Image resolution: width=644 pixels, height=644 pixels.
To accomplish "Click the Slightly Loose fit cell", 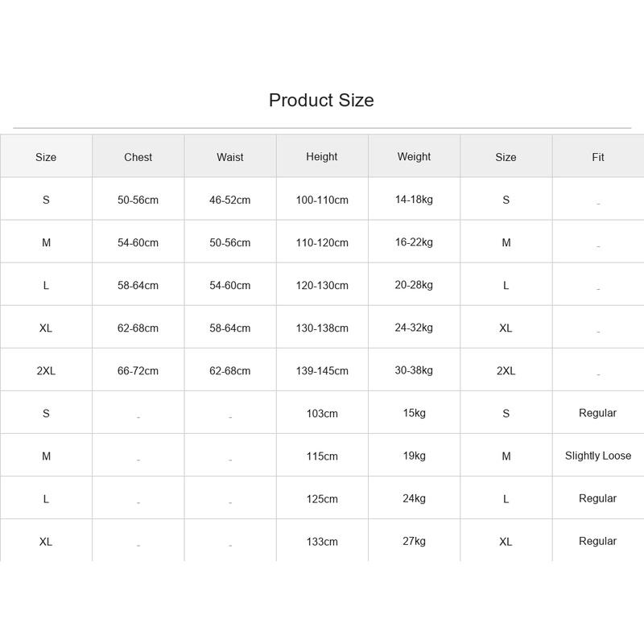I will (598, 456).
